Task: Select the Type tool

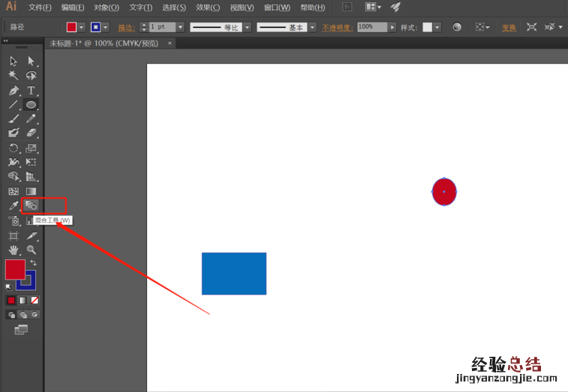Action: [32, 91]
